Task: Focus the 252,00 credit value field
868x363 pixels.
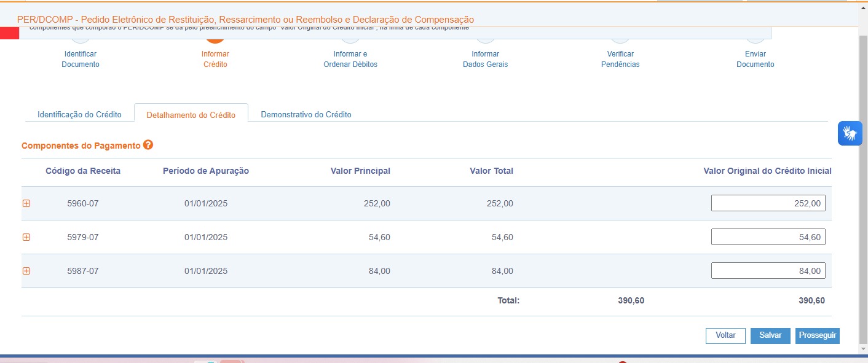Action: point(768,203)
